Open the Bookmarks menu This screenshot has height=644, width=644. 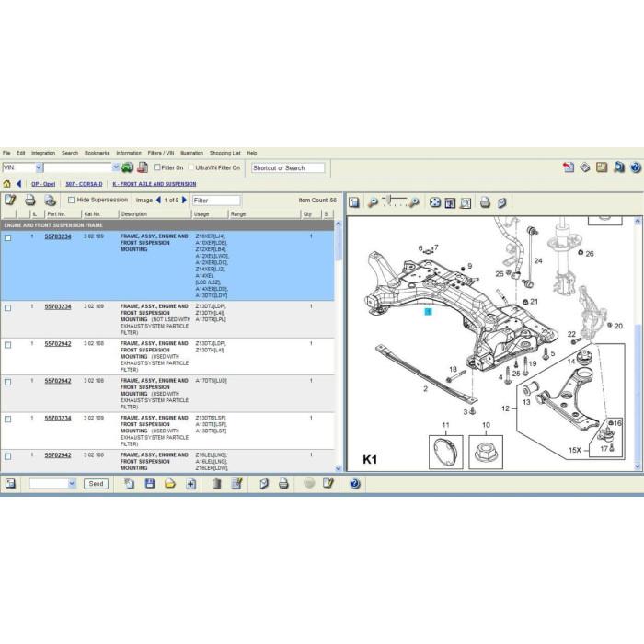click(97, 153)
